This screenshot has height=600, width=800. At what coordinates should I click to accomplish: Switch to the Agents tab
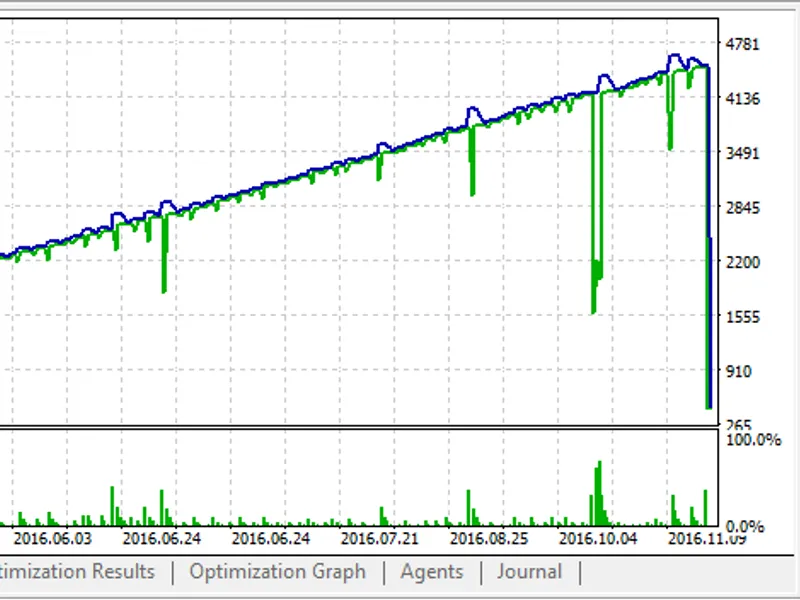(x=432, y=572)
